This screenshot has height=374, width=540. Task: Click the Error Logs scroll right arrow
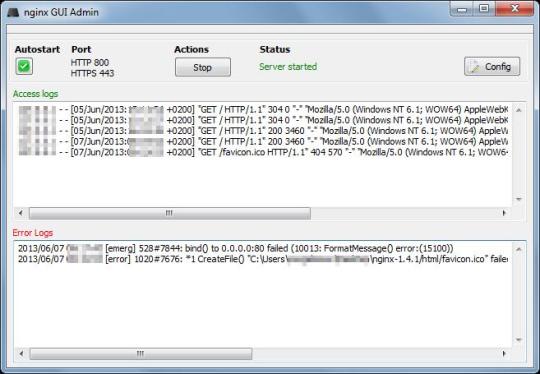tap(505, 354)
